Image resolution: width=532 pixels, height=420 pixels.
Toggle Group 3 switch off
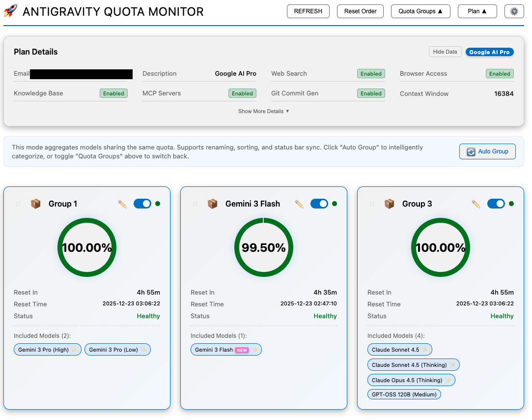(x=496, y=204)
